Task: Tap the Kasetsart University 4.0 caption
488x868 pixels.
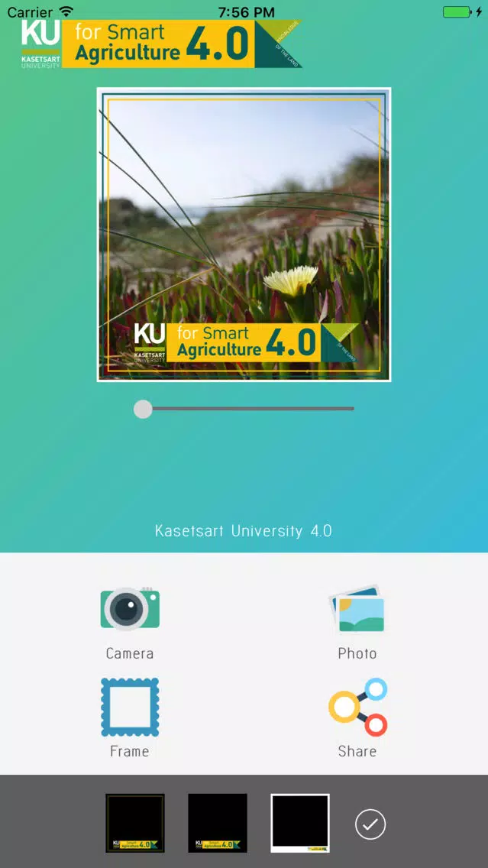Action: pos(244,531)
